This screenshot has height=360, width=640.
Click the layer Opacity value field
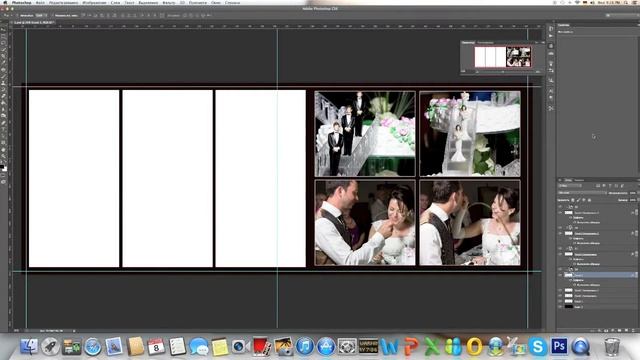pyautogui.click(x=633, y=193)
